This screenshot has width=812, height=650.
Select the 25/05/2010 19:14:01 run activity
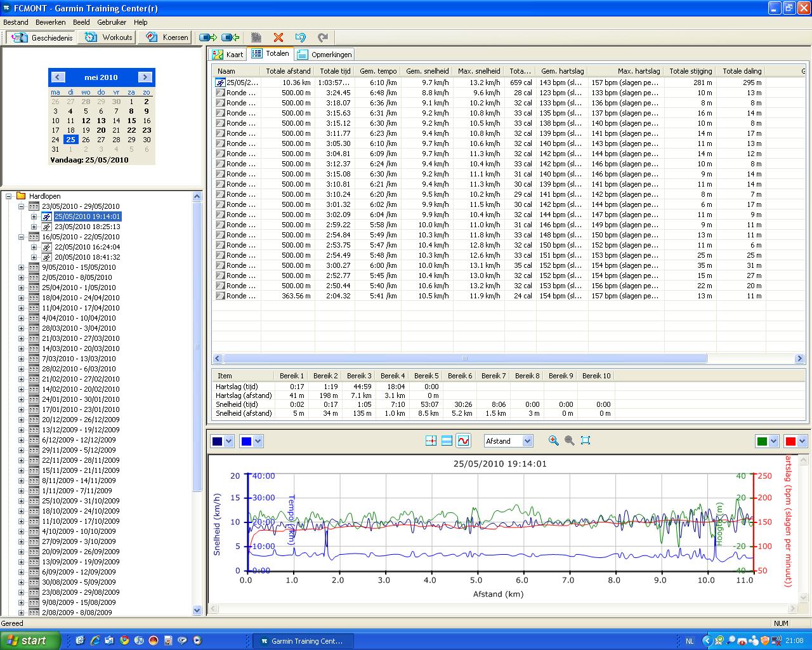click(87, 216)
